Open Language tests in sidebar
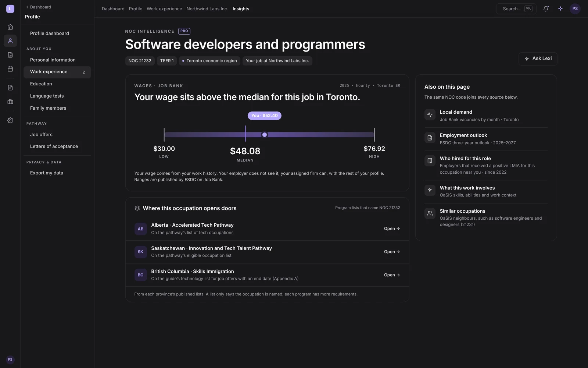Image resolution: width=588 pixels, height=368 pixels. [x=57, y=96]
